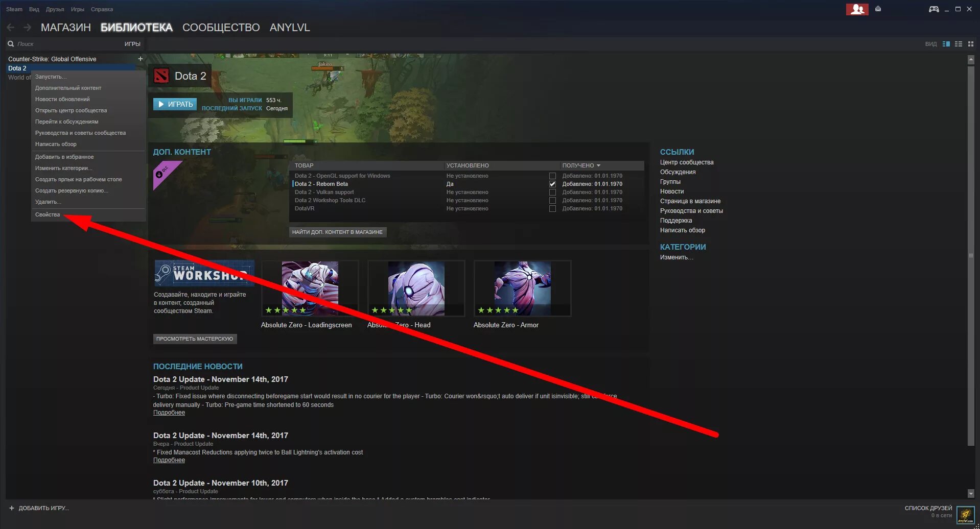Open friends notification icon in title bar

pyautogui.click(x=857, y=9)
